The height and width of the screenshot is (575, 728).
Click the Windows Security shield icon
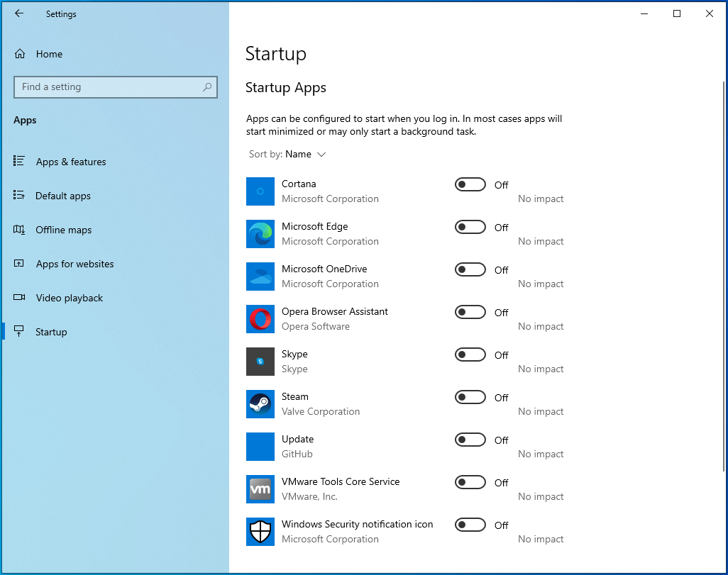(x=260, y=532)
